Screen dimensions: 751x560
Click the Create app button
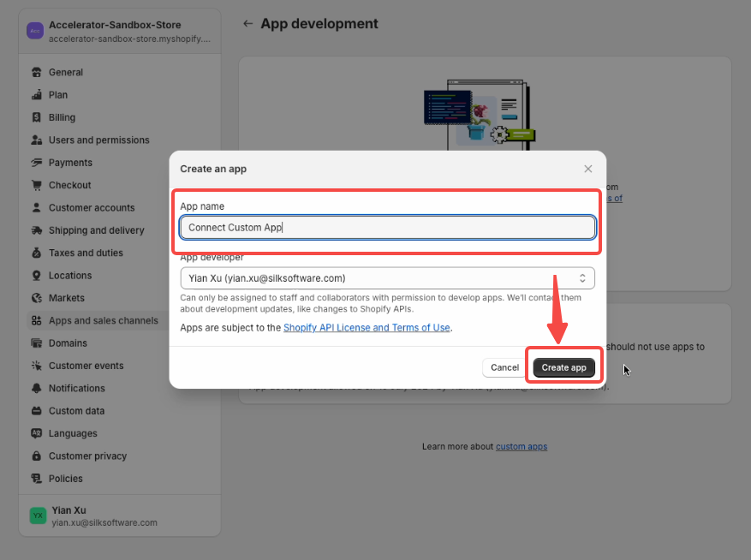563,367
